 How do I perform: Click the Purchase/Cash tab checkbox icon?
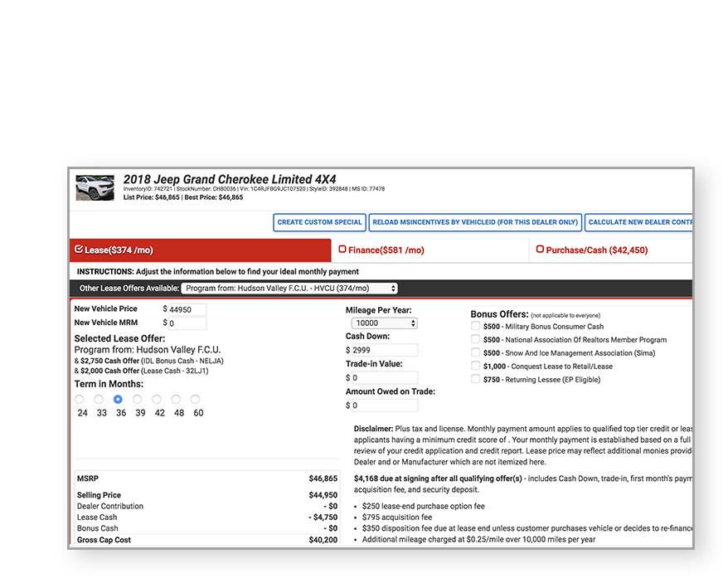(x=540, y=250)
